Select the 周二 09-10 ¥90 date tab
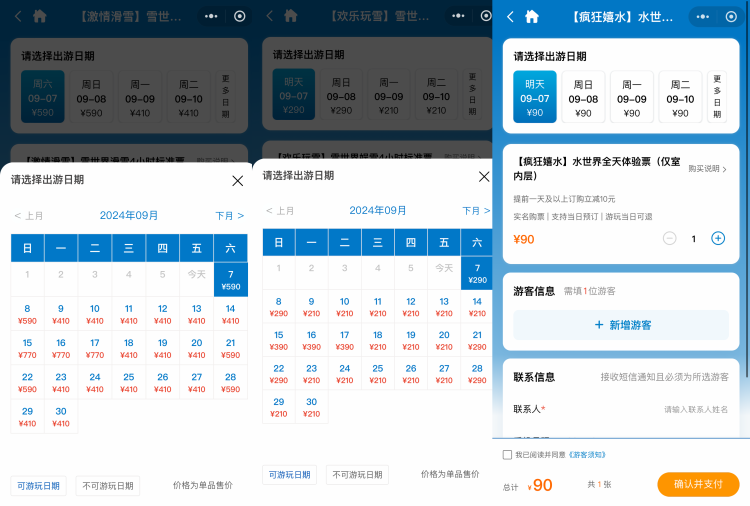 click(x=680, y=97)
